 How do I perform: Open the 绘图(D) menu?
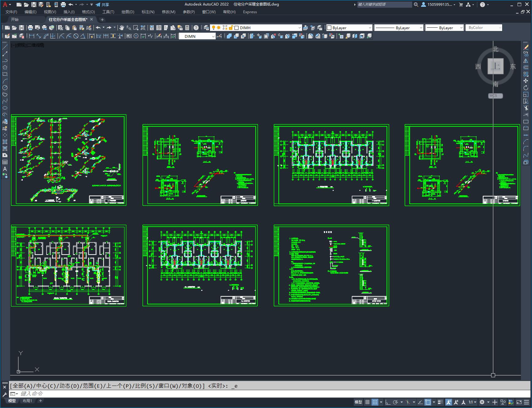pyautogui.click(x=128, y=12)
